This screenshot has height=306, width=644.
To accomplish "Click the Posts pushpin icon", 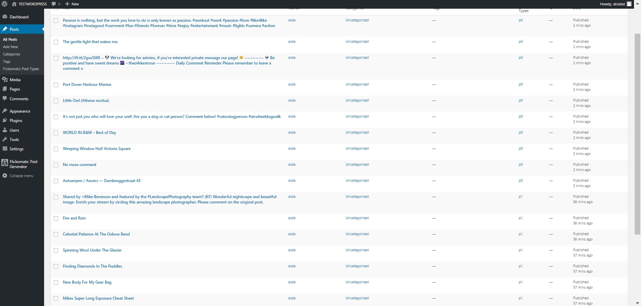I will point(5,29).
